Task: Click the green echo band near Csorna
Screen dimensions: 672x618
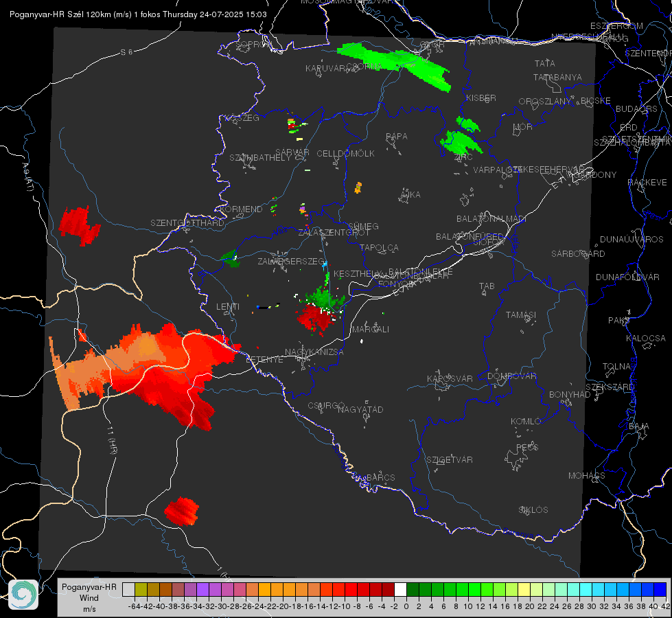Action: (394, 65)
